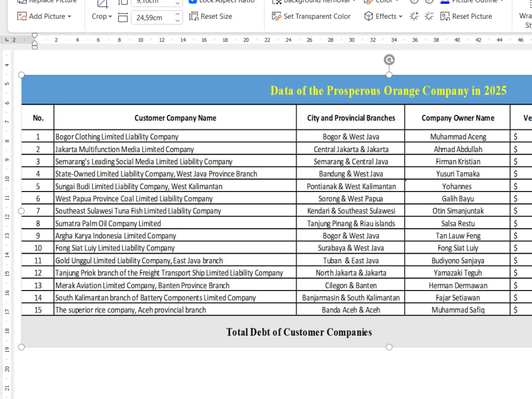532x399 pixels.
Task: Toggle the Lock Aspect Ratio checkbox
Action: [x=193, y=2]
